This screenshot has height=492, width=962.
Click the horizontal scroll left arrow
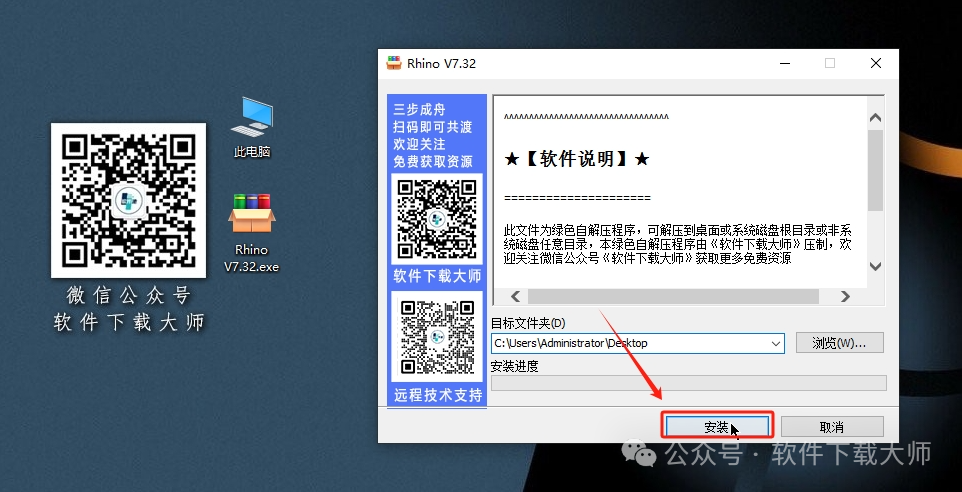click(x=515, y=296)
